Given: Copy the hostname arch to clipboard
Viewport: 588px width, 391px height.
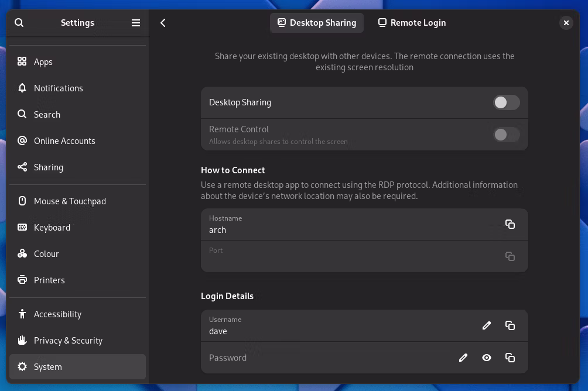Looking at the screenshot, I should click(x=510, y=224).
